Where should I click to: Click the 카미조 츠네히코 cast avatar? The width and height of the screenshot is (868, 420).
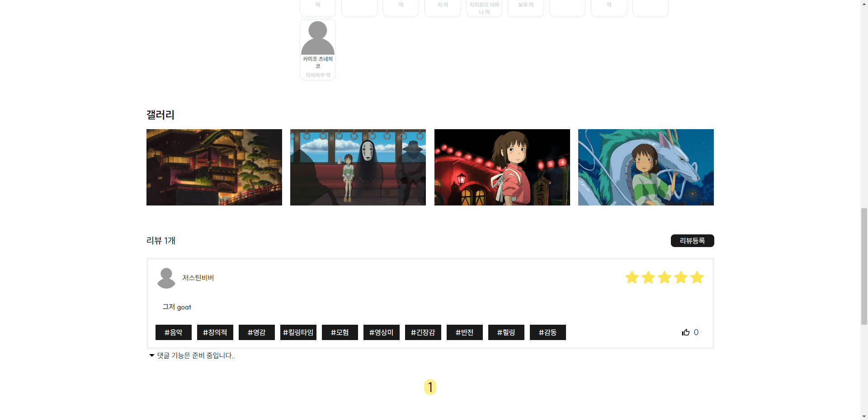click(x=318, y=38)
